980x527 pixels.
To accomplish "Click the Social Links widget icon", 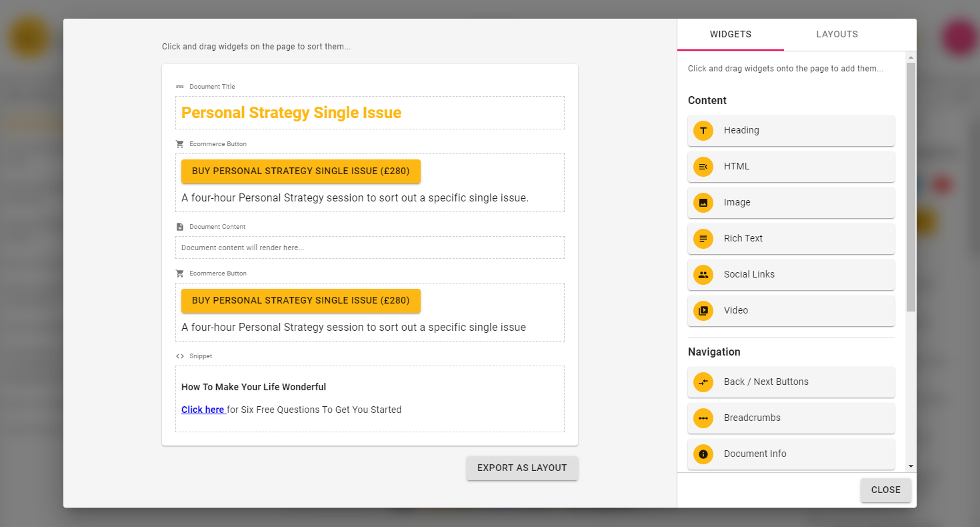I will pyautogui.click(x=703, y=275).
